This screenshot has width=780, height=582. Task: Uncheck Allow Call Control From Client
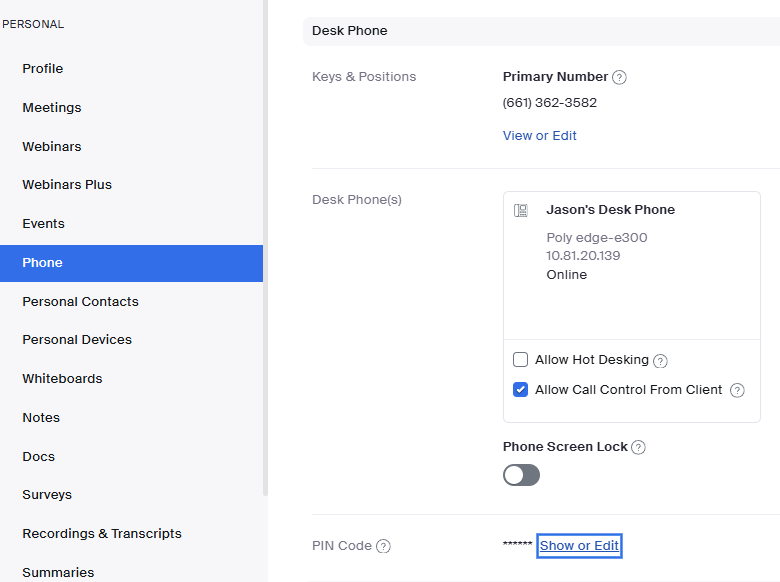520,390
